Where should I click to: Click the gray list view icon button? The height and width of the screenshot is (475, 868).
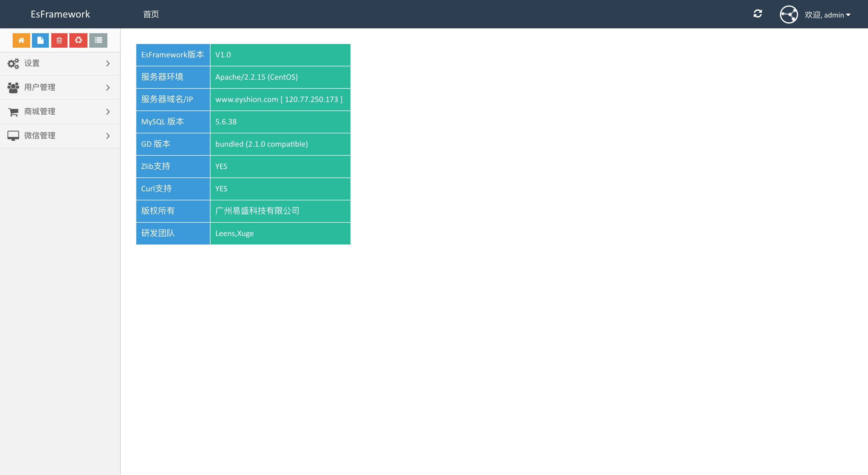coord(98,40)
